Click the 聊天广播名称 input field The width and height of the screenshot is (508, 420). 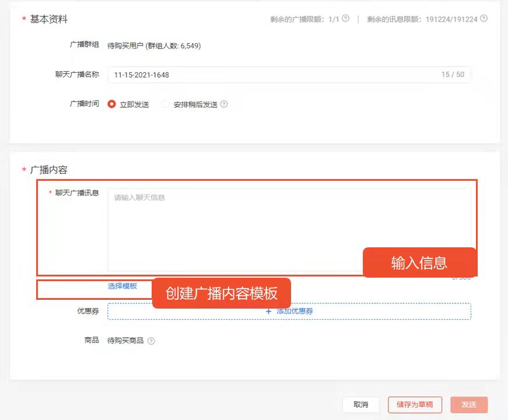click(x=289, y=75)
